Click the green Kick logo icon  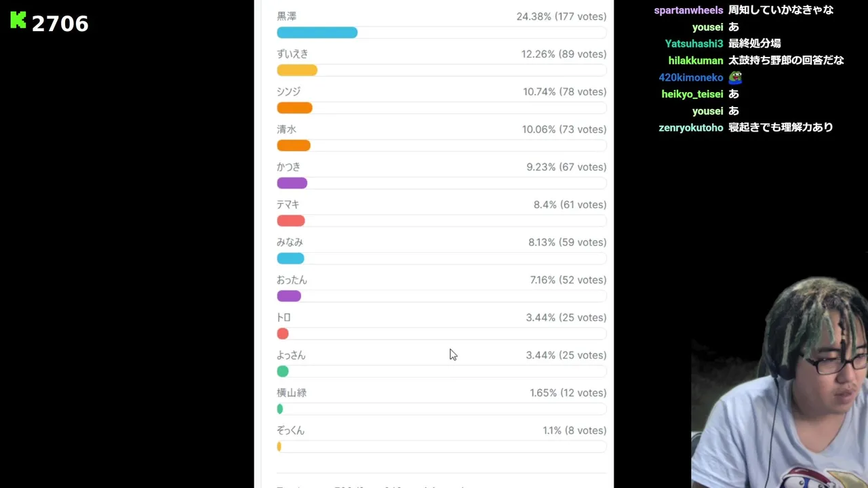click(x=18, y=20)
